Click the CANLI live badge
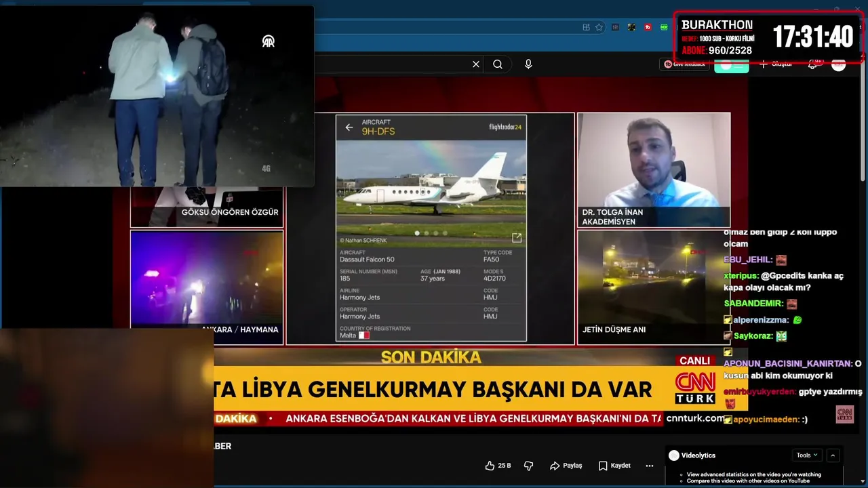 coord(695,361)
